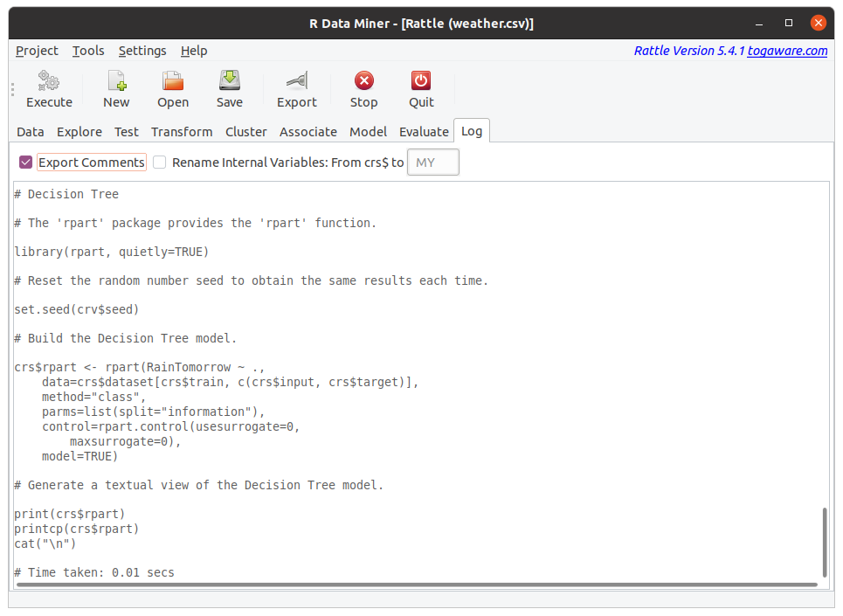Click the 'maxsurrogate=0),' line

point(125,441)
